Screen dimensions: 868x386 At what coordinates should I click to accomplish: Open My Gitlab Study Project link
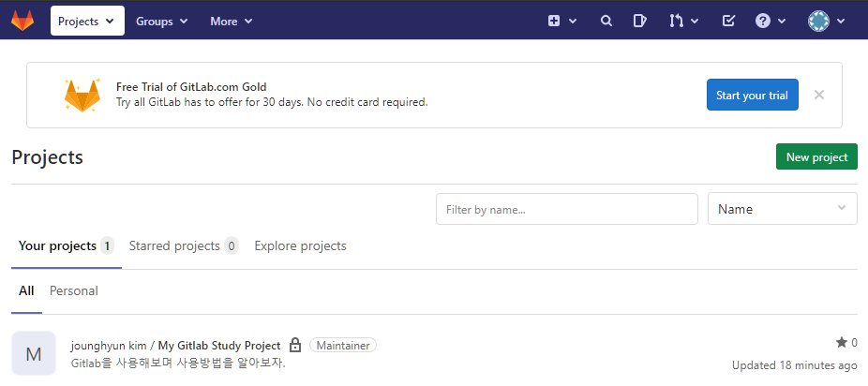click(x=219, y=346)
